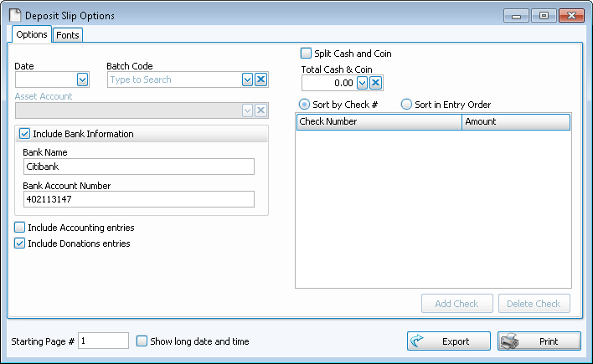Image resolution: width=593 pixels, height=364 pixels.
Task: Select the Options tab
Action: click(x=32, y=34)
